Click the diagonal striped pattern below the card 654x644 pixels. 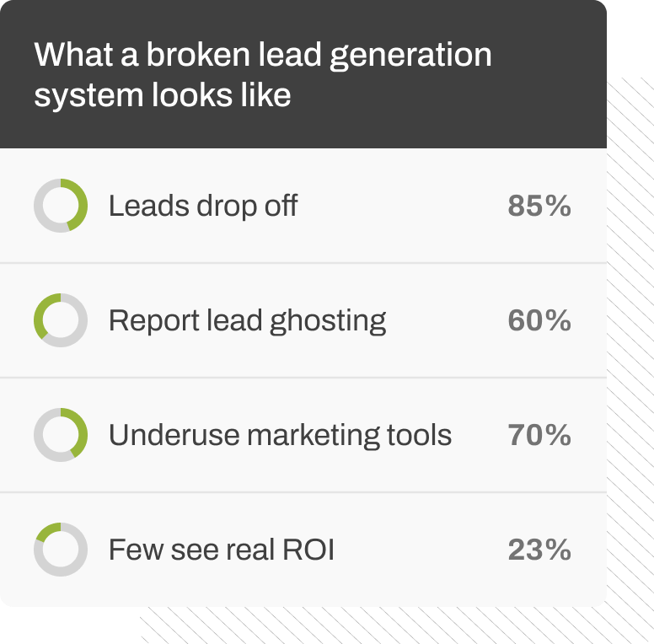click(379, 625)
